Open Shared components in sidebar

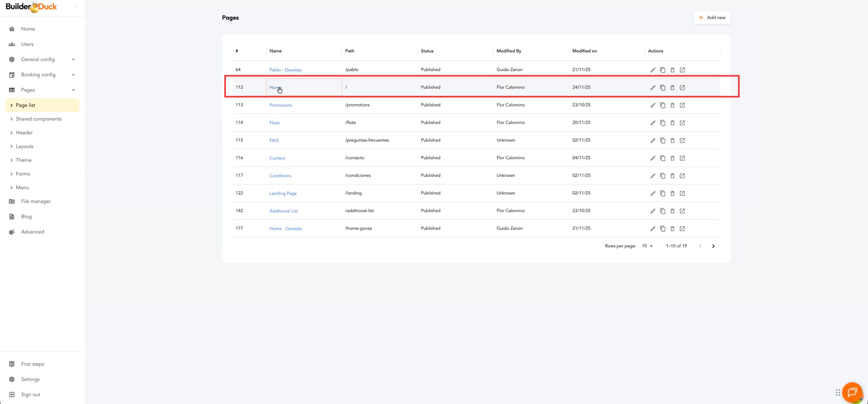(x=38, y=119)
